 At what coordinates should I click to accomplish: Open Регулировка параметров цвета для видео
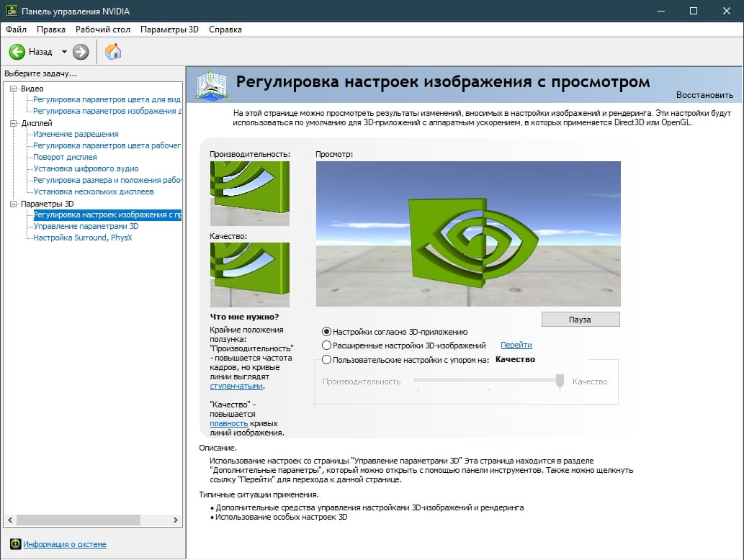coord(107,99)
